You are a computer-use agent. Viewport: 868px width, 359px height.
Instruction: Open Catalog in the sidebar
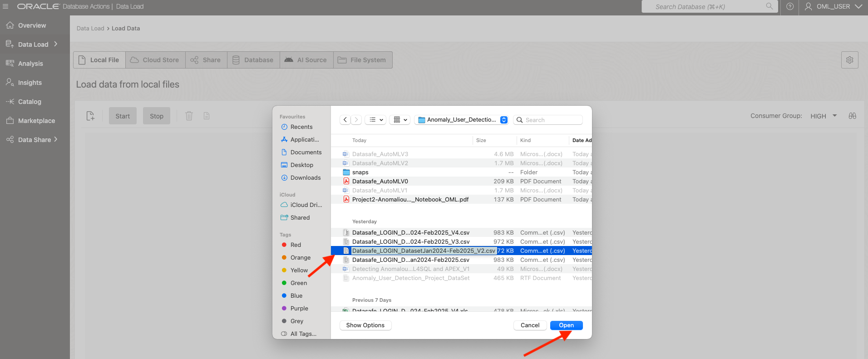coord(30,102)
